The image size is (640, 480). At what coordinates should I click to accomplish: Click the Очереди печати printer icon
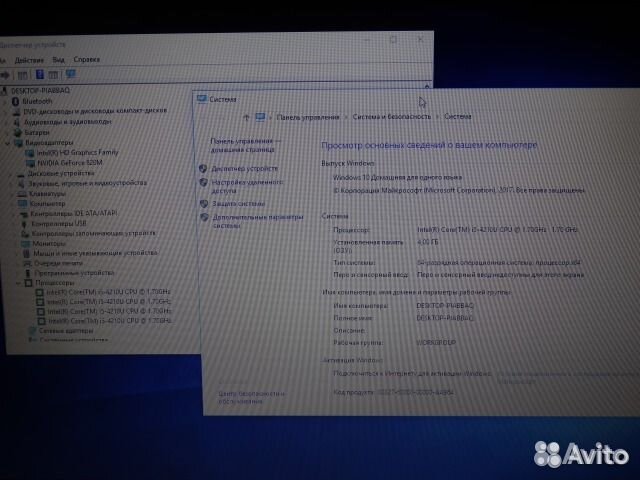27,264
